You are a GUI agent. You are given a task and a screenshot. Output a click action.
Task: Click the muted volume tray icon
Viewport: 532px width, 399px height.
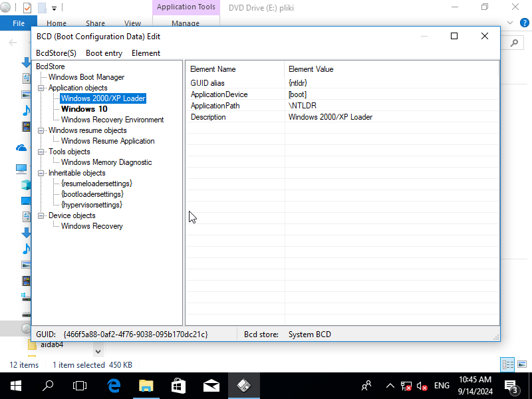[x=422, y=386]
